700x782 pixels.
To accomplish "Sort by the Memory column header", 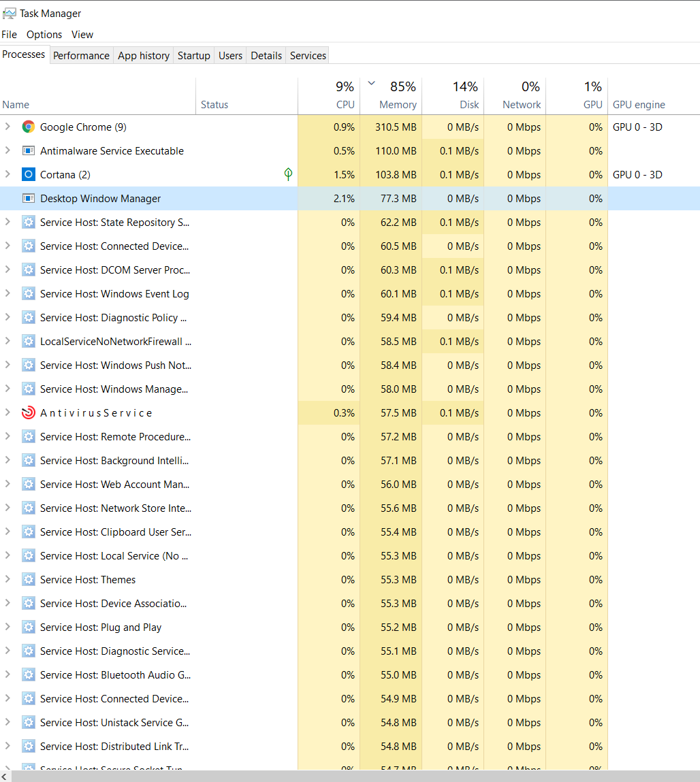I will pos(391,96).
